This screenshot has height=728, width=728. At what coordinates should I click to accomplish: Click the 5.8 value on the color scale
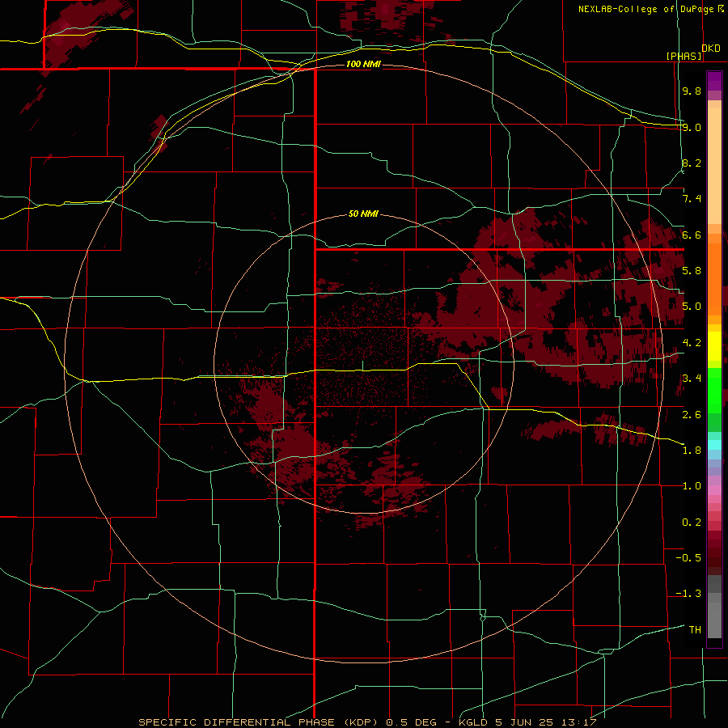point(692,271)
